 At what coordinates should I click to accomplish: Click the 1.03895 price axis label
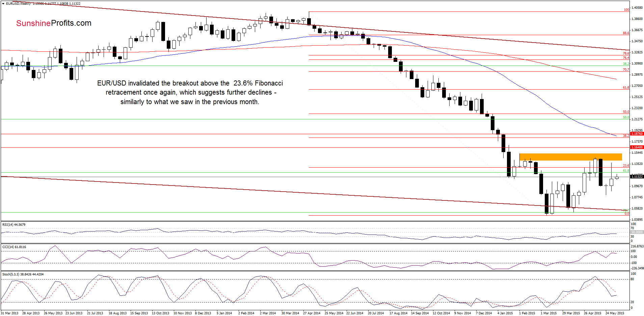(637, 219)
